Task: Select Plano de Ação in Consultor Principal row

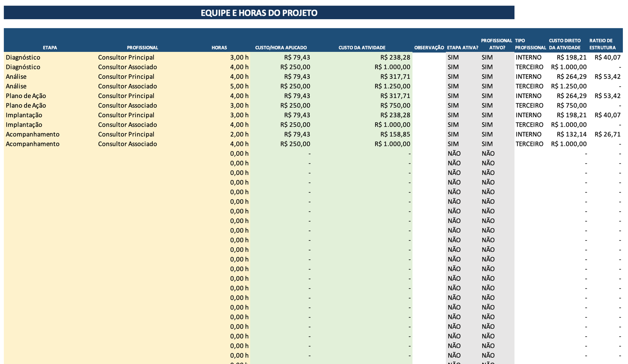Action: pos(26,96)
